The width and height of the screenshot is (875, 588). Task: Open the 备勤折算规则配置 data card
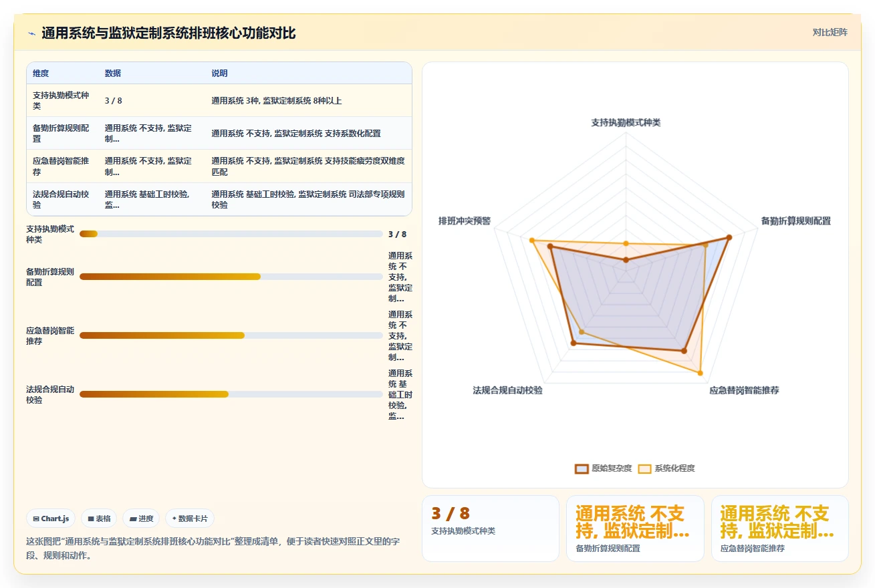click(635, 529)
